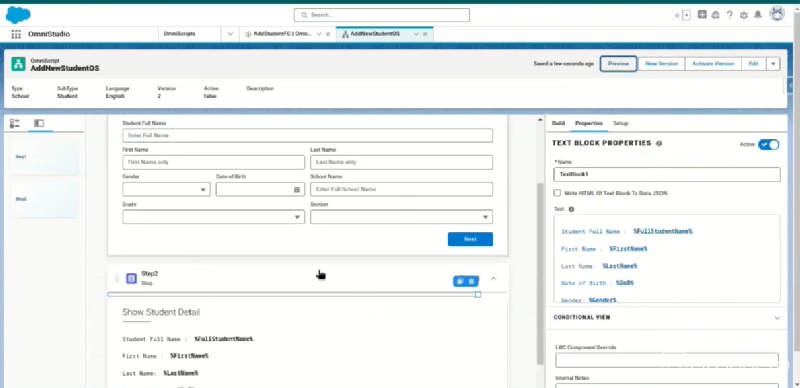The image size is (800, 388).
Task: Click the canvas vertical scrollbar
Action: click(540, 273)
